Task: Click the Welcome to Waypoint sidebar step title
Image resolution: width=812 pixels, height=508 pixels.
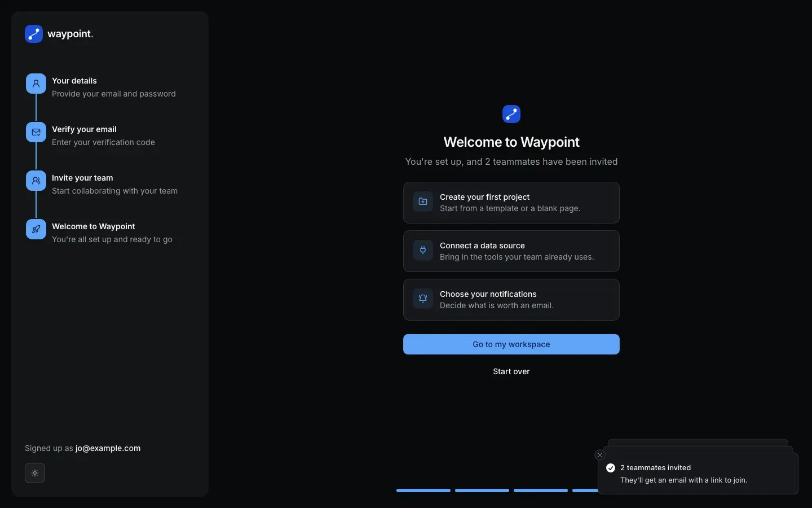Action: 94,226
